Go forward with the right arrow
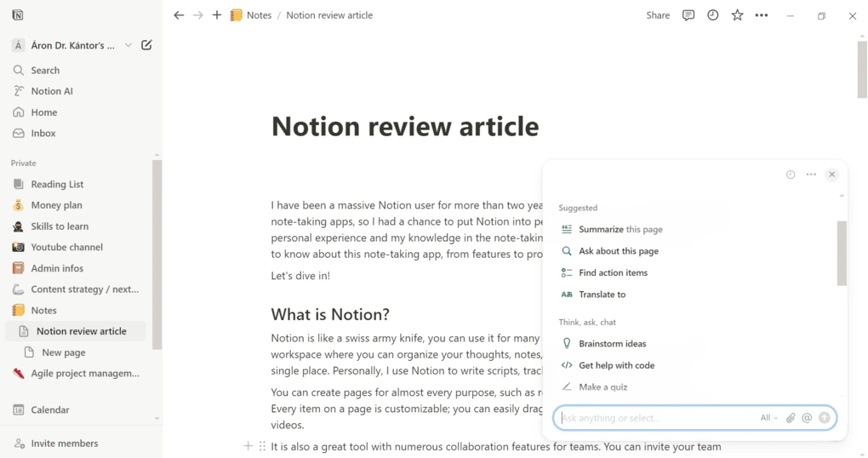The width and height of the screenshot is (868, 458). pyautogui.click(x=197, y=15)
